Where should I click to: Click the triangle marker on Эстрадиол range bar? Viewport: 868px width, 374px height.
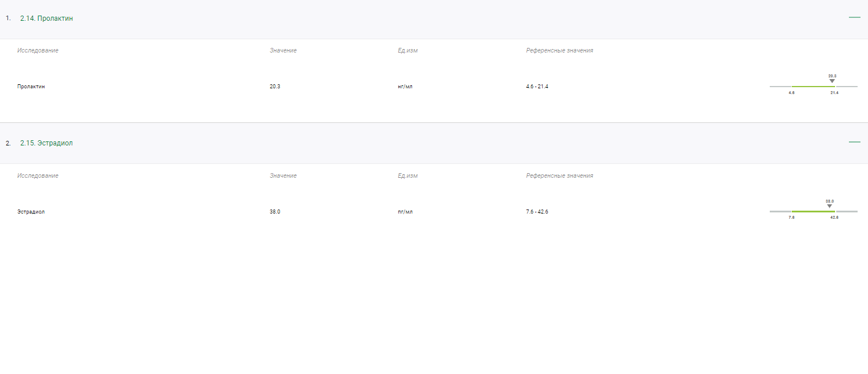coord(829,206)
